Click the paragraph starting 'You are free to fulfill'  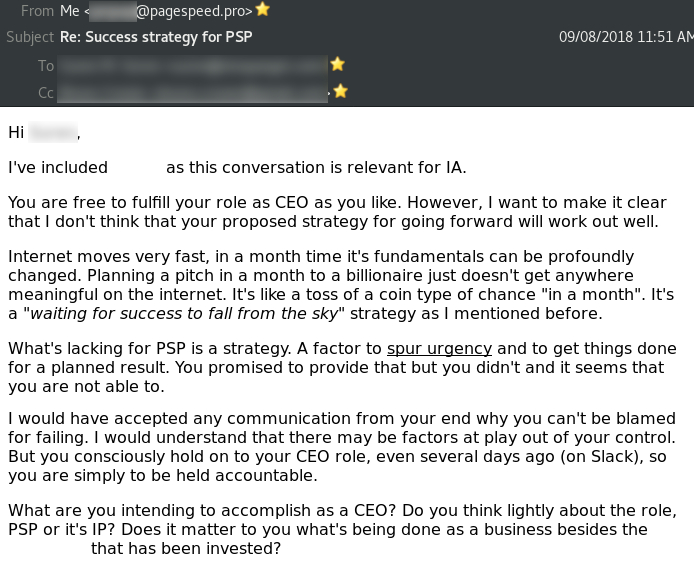coord(337,212)
